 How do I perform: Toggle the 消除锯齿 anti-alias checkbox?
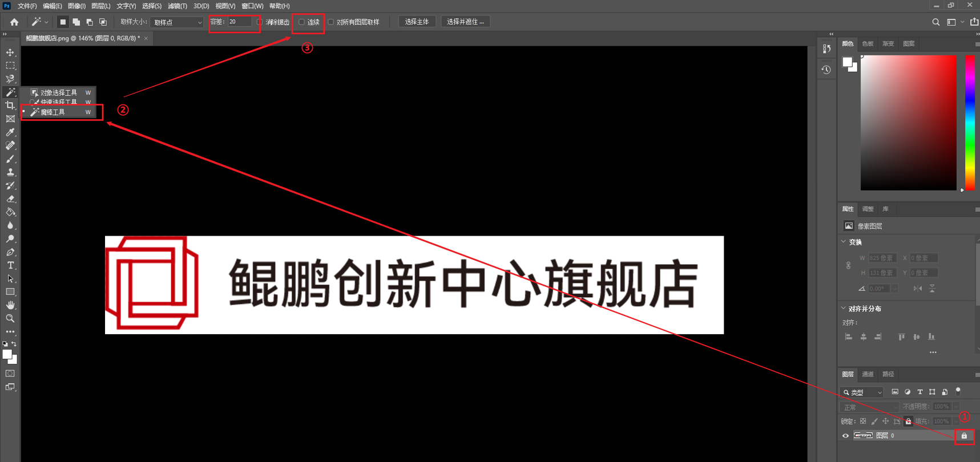260,22
